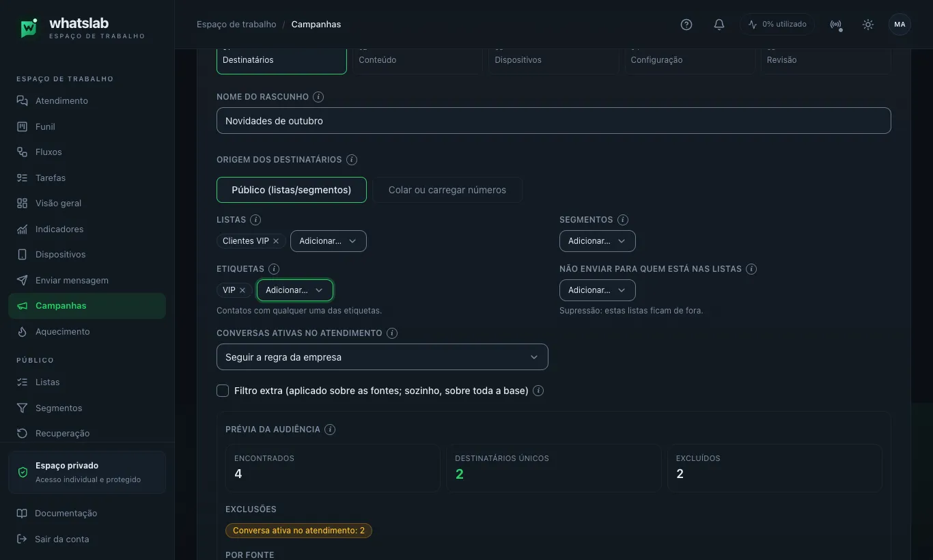933x560 pixels.
Task: Click the broadcast connection status icon
Action: [835, 25]
